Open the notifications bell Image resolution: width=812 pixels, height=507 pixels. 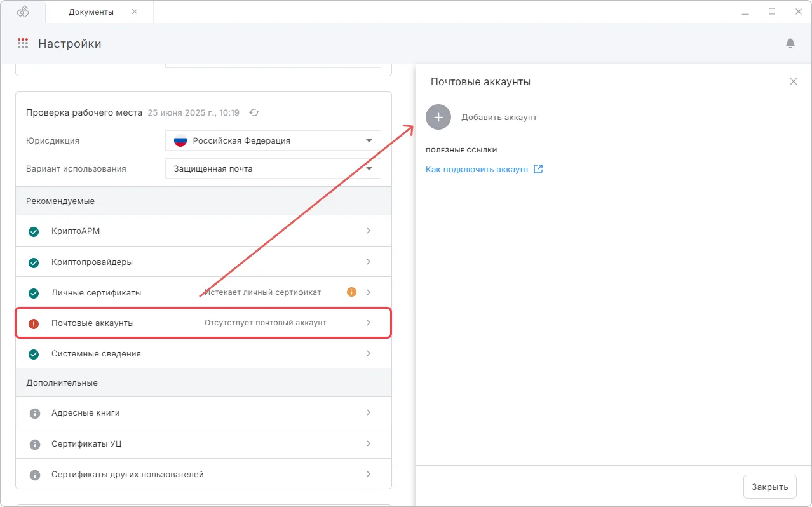(790, 43)
